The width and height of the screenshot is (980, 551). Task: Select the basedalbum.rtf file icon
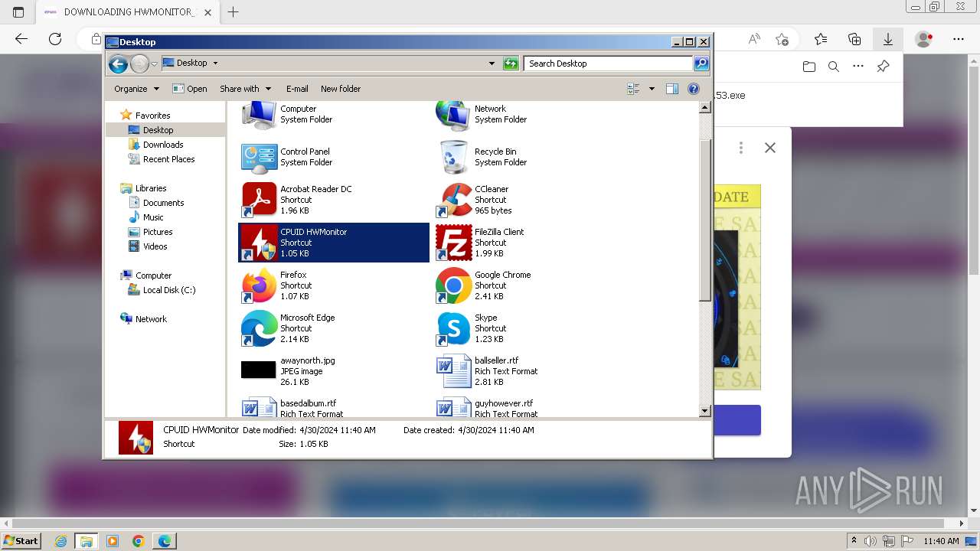coord(259,406)
